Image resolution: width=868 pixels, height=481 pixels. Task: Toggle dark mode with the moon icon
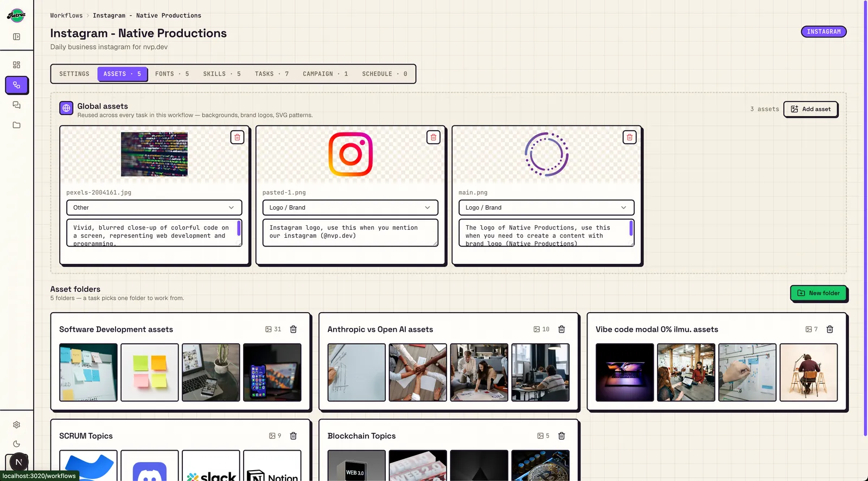click(x=16, y=444)
